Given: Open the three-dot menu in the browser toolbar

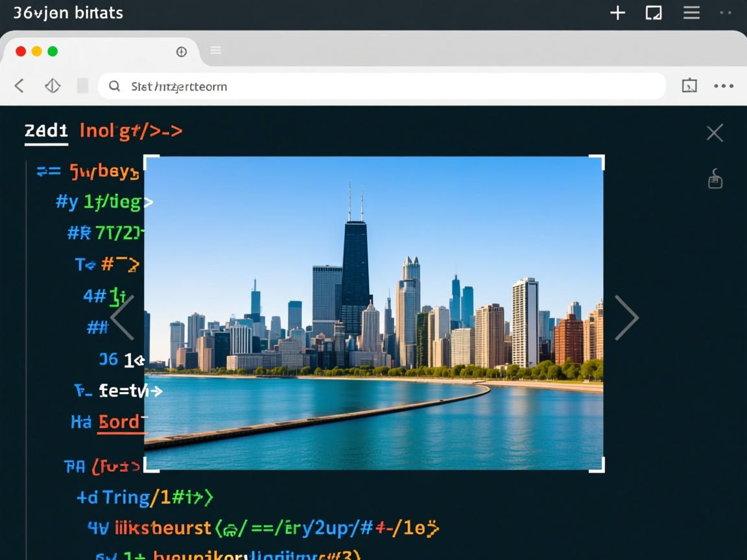Looking at the screenshot, I should [723, 86].
